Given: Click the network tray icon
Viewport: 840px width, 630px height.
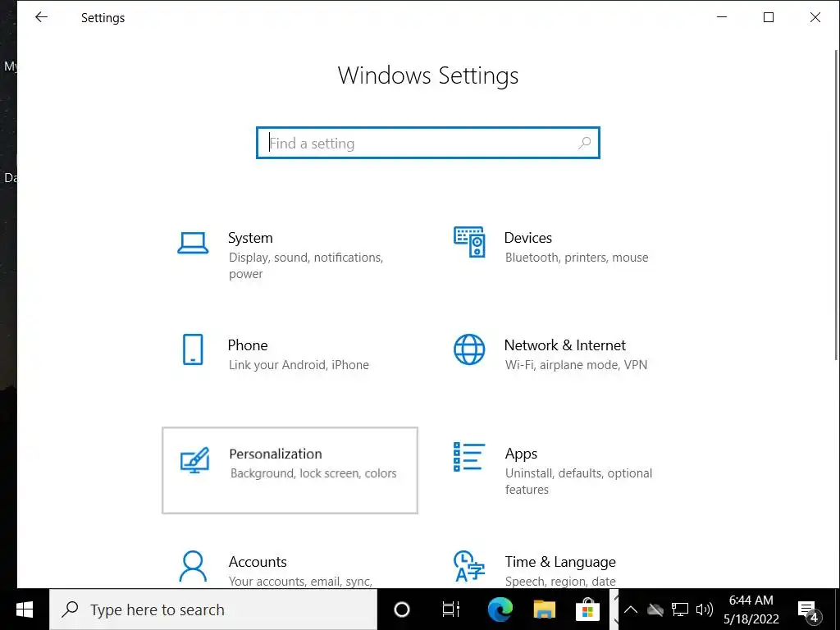Looking at the screenshot, I should point(680,609).
